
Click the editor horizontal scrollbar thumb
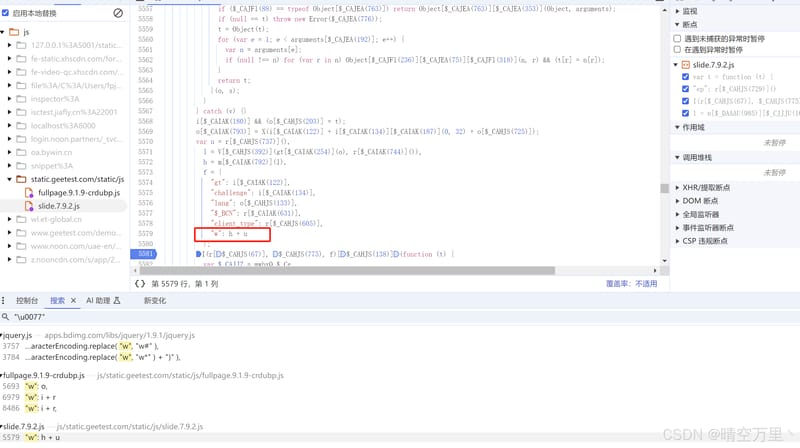point(347,270)
